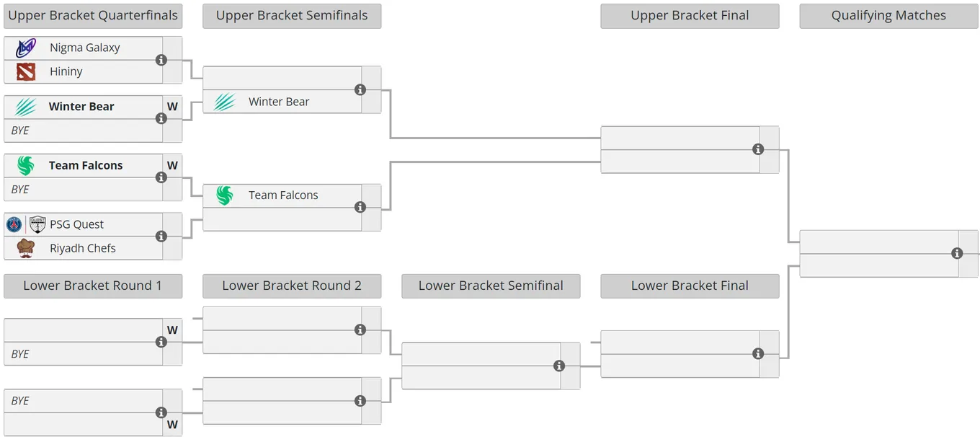The width and height of the screenshot is (980, 437).
Task: Select Upper Bracket Quarterfinals header
Action: pos(93,16)
